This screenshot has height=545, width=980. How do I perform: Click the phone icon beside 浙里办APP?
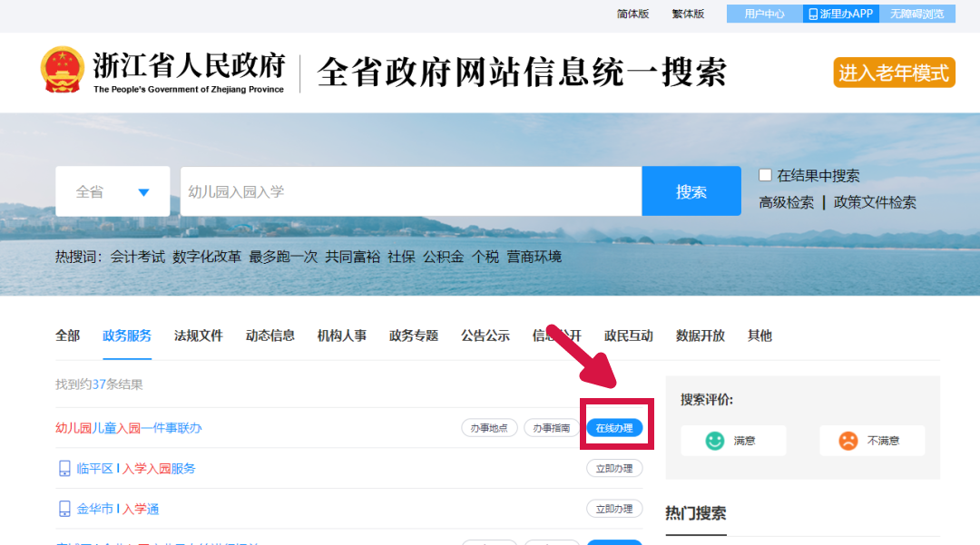pyautogui.click(x=812, y=14)
